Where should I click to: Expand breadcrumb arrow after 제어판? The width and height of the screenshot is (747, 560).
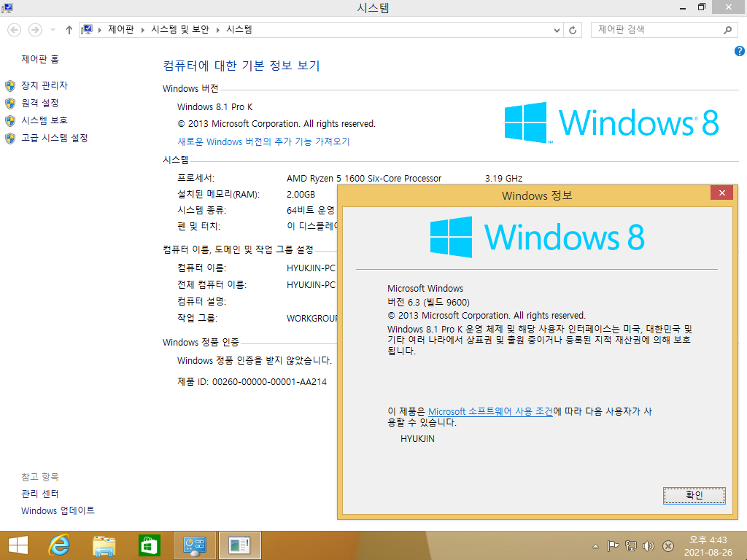click(142, 30)
